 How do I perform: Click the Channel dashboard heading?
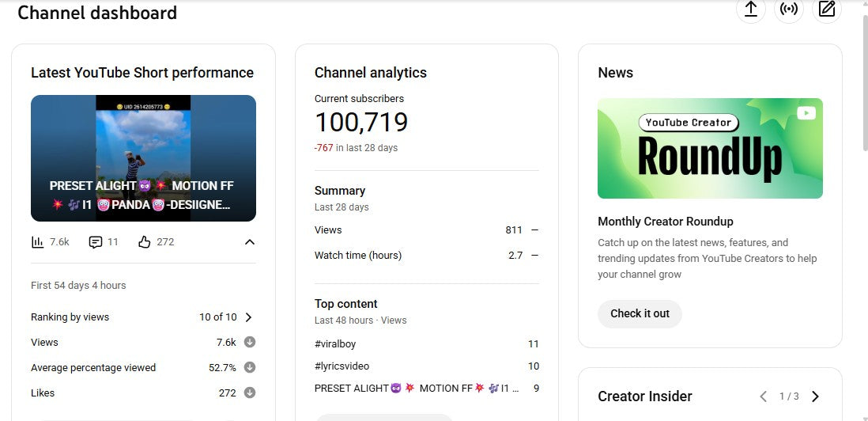[97, 12]
